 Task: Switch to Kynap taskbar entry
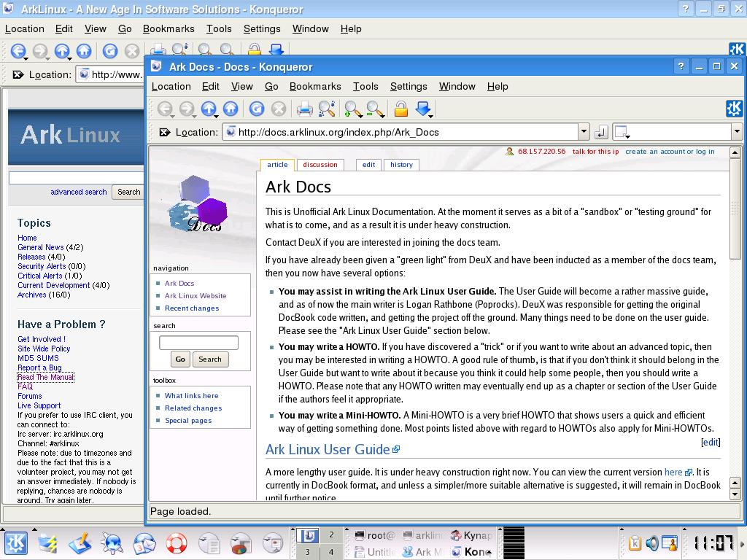click(x=472, y=536)
